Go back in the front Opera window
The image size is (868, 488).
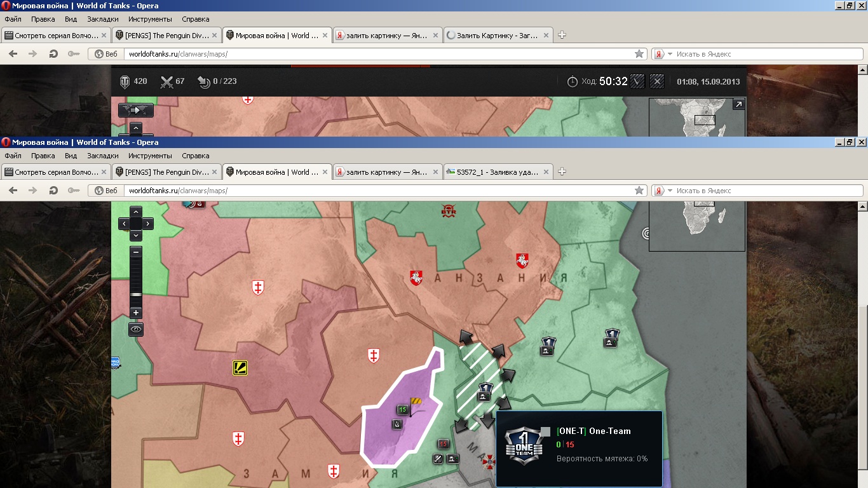[x=13, y=191]
